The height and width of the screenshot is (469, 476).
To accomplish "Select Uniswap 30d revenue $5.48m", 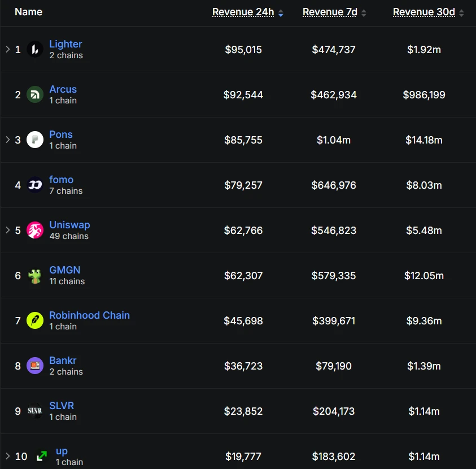I will click(x=424, y=231).
